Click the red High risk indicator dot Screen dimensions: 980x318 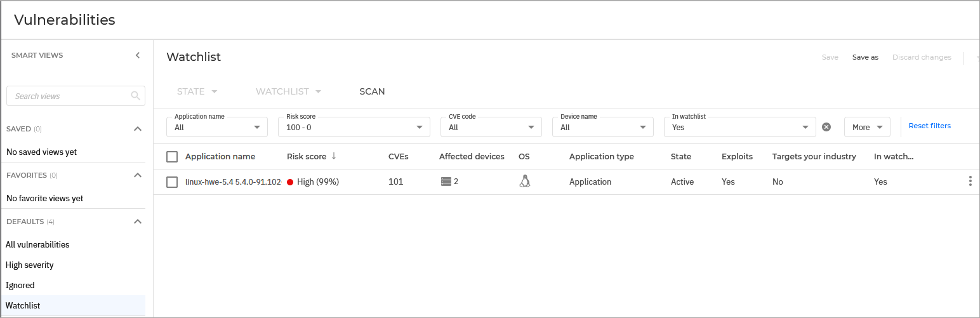click(x=290, y=182)
